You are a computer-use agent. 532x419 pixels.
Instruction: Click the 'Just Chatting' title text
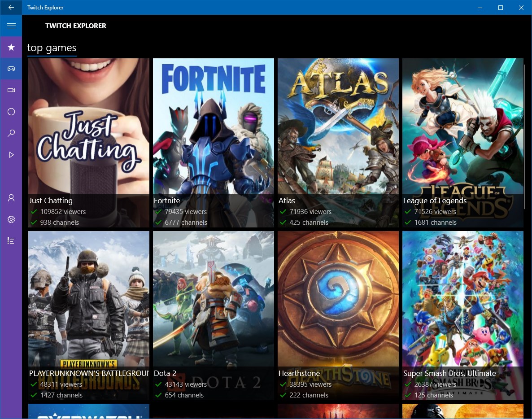tap(51, 201)
